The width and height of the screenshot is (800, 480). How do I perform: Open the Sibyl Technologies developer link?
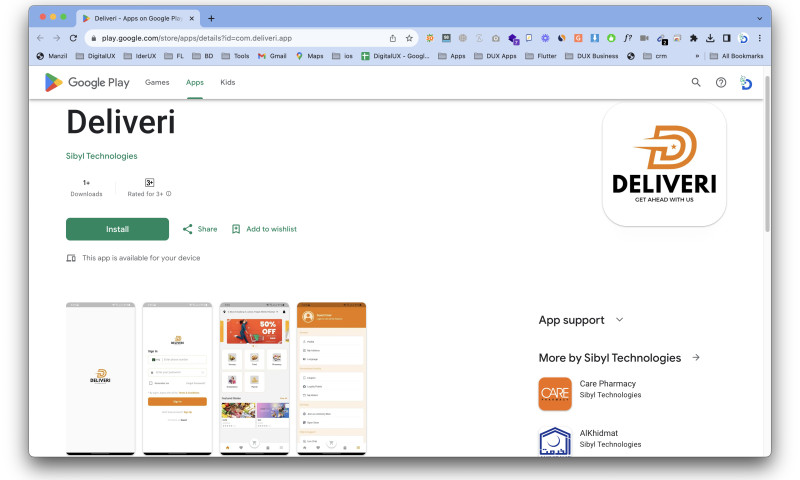102,156
